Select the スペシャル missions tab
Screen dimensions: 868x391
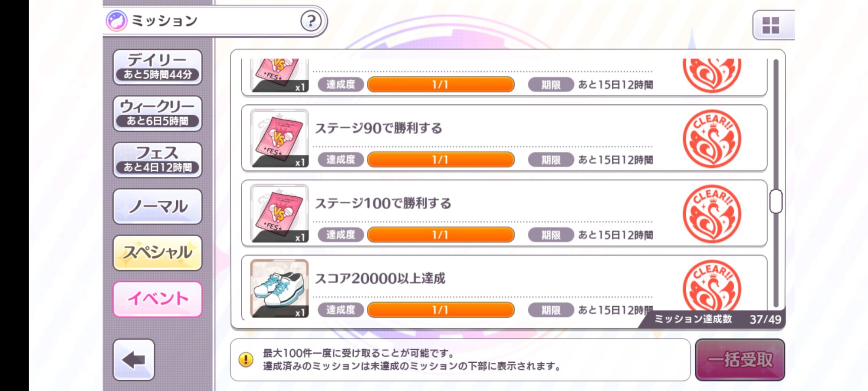158,253
